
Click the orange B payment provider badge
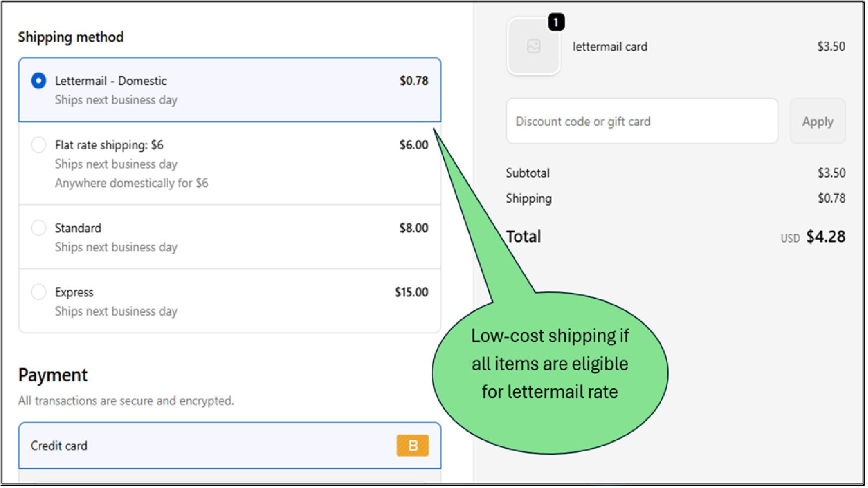coord(412,445)
